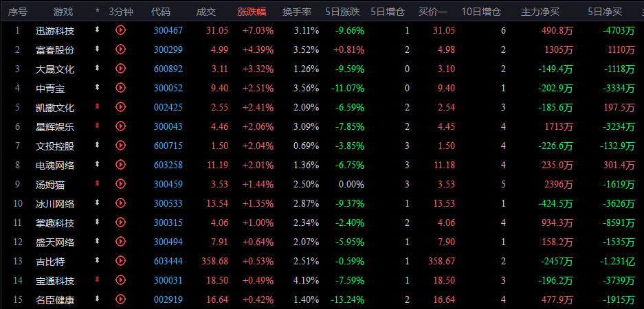Click the white marker icon next to 中青宝
This screenshot has width=644, height=309.
click(98, 87)
